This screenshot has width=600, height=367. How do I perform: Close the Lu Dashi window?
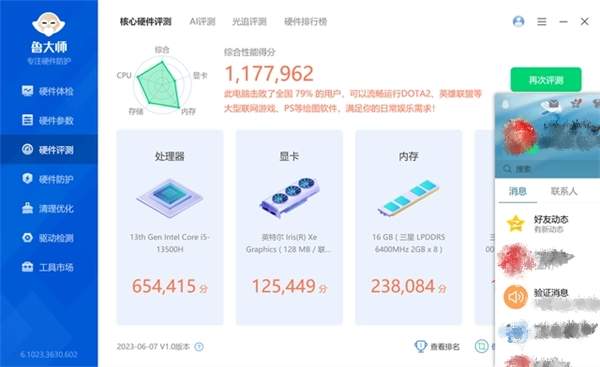point(584,21)
